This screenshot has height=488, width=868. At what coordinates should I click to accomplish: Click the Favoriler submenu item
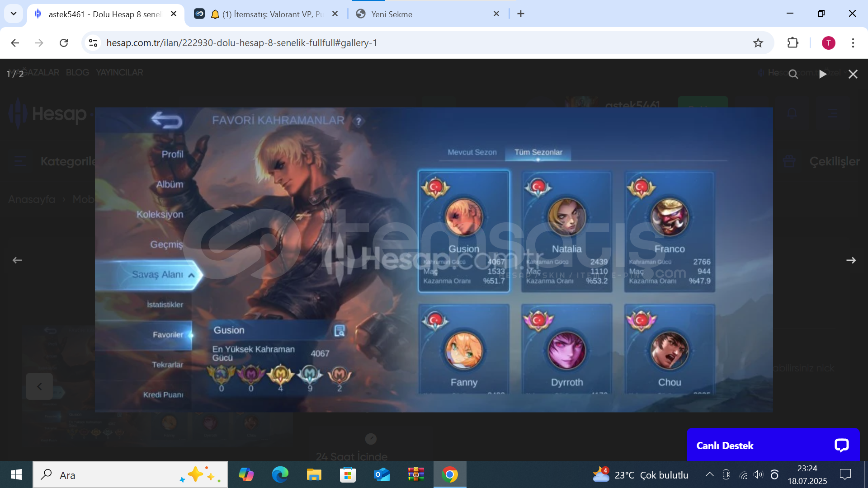pos(167,335)
